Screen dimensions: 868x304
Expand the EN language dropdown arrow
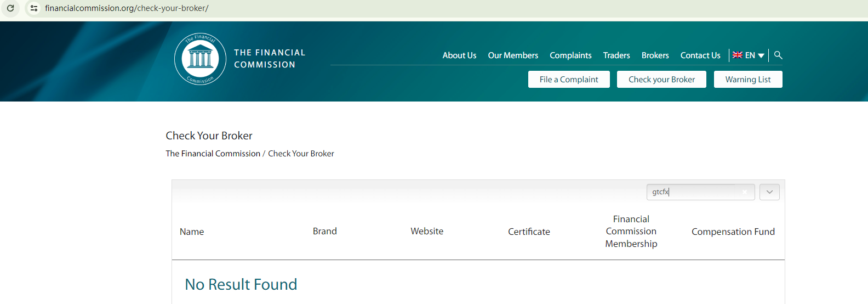[761, 55]
